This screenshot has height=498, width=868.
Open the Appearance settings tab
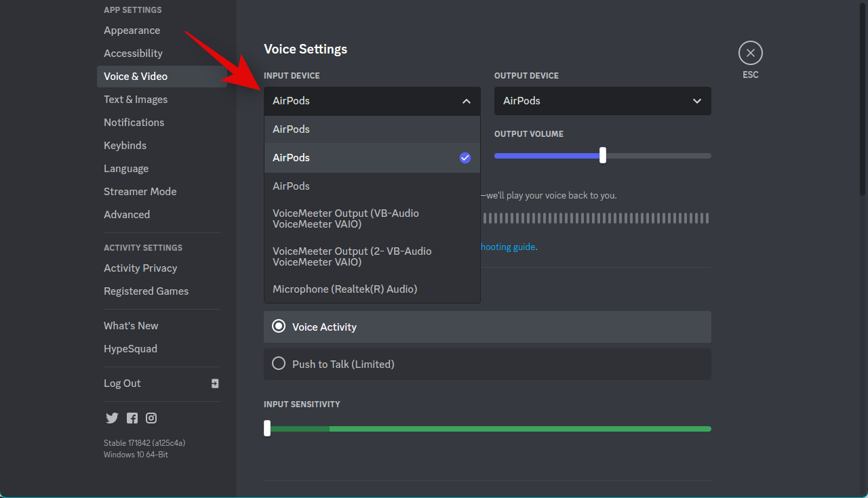(x=132, y=30)
